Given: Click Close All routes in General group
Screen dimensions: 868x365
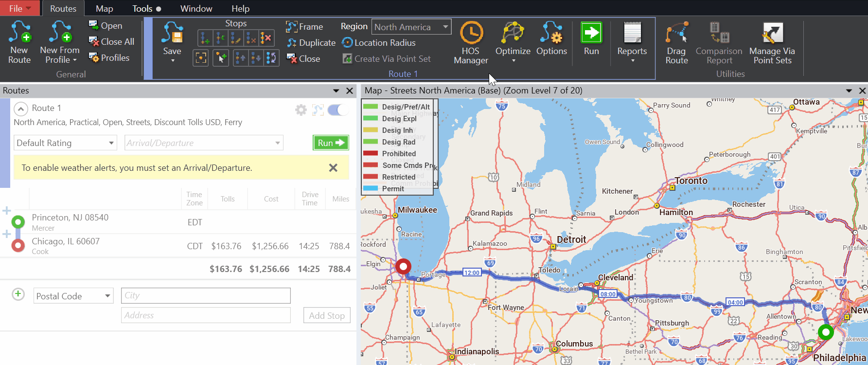Looking at the screenshot, I should coord(111,42).
